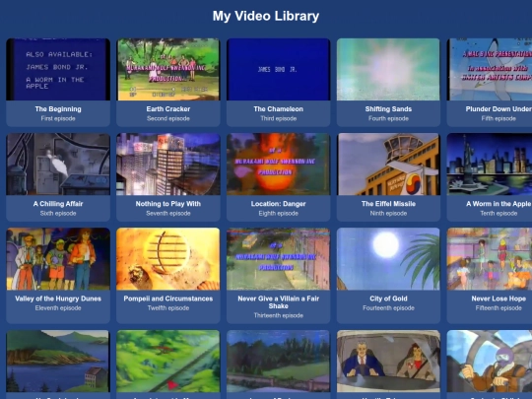This screenshot has height=399, width=532.
Task: Open A Worm in the Apple thumbnail
Action: [490, 165]
